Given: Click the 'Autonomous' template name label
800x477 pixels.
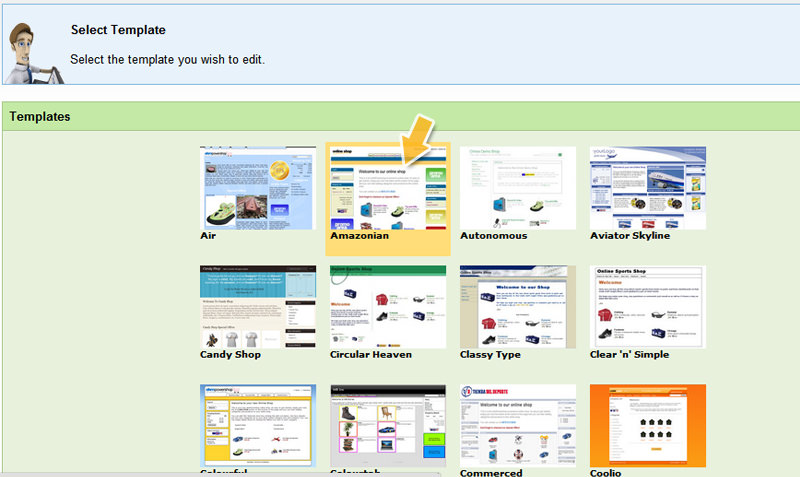Looking at the screenshot, I should click(493, 236).
